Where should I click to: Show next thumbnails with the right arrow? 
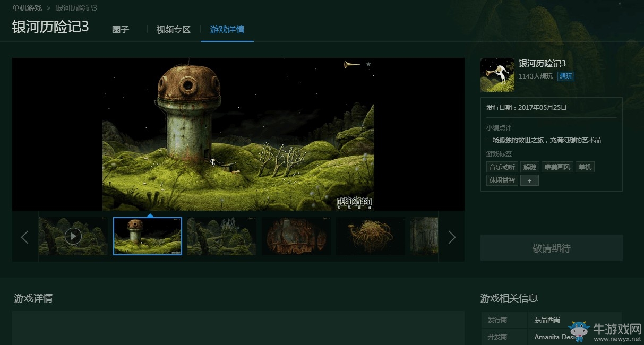[x=452, y=237]
